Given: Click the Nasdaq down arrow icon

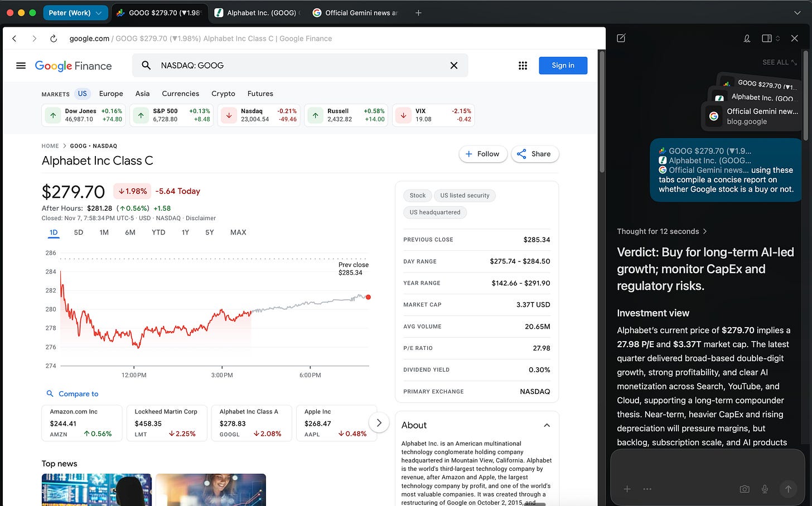Looking at the screenshot, I should [x=229, y=115].
